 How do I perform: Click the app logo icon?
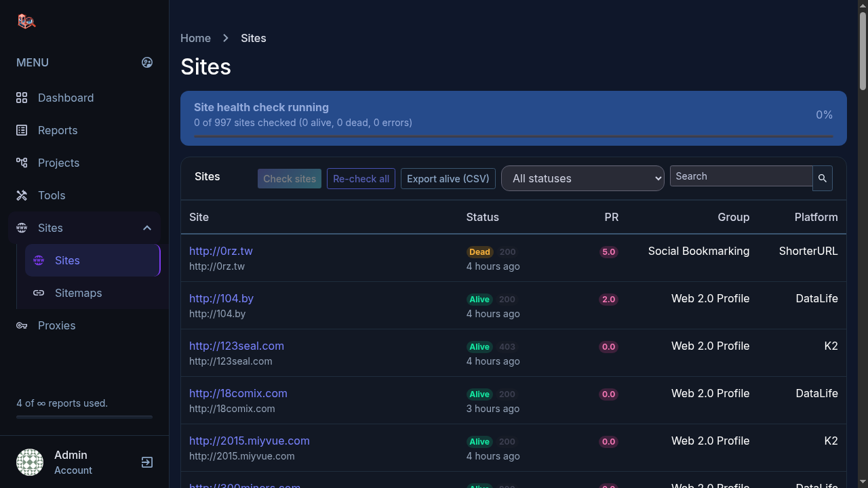pyautogui.click(x=26, y=22)
